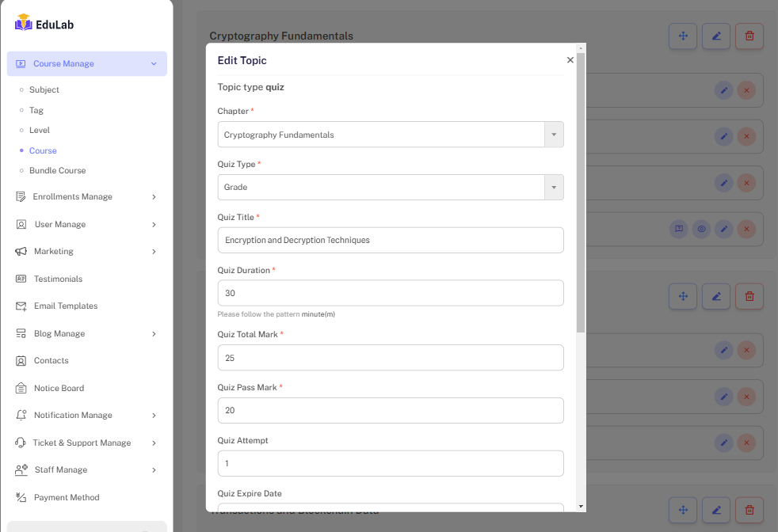Collapse the Course Manage menu
Screen dimensions: 778x532
(154, 64)
